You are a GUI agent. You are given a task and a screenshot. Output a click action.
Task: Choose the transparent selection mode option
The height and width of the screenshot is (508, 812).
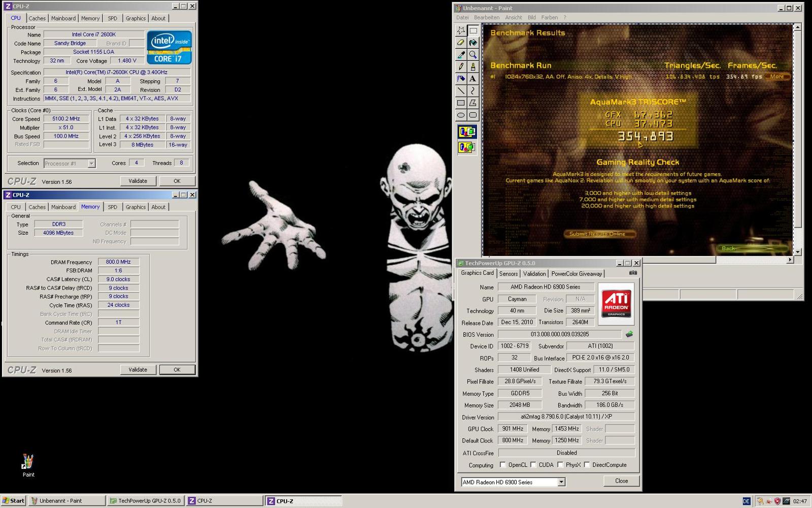467,147
